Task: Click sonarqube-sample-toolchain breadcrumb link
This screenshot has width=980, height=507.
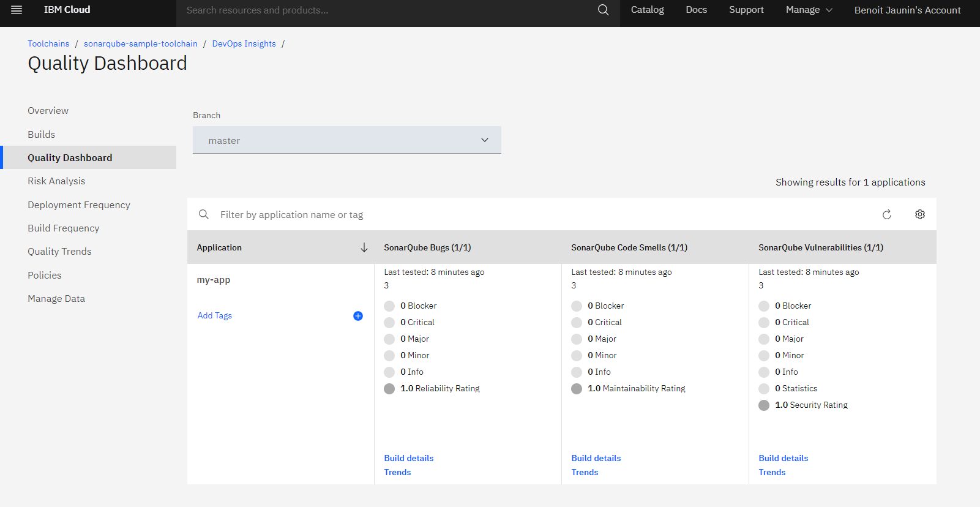Action: click(x=141, y=44)
